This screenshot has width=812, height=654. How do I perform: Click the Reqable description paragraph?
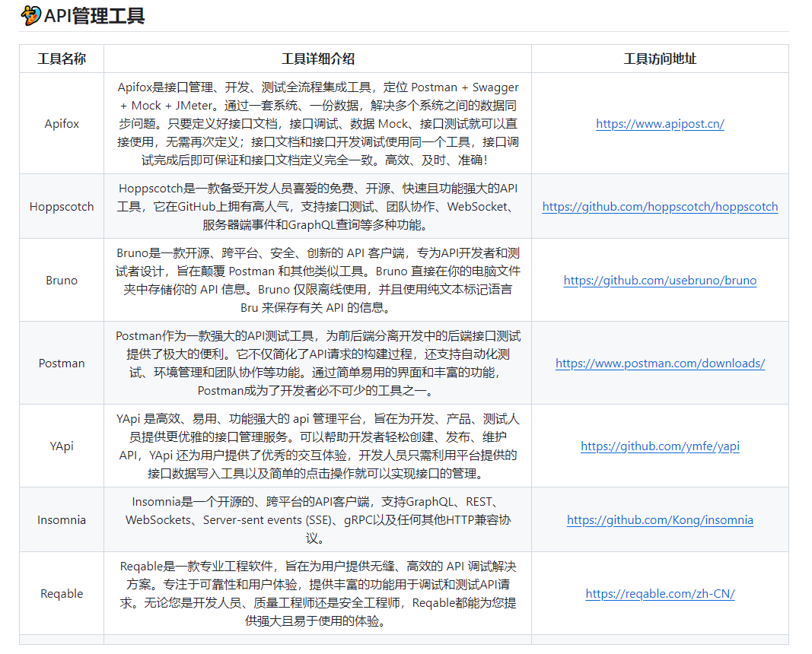(x=318, y=593)
